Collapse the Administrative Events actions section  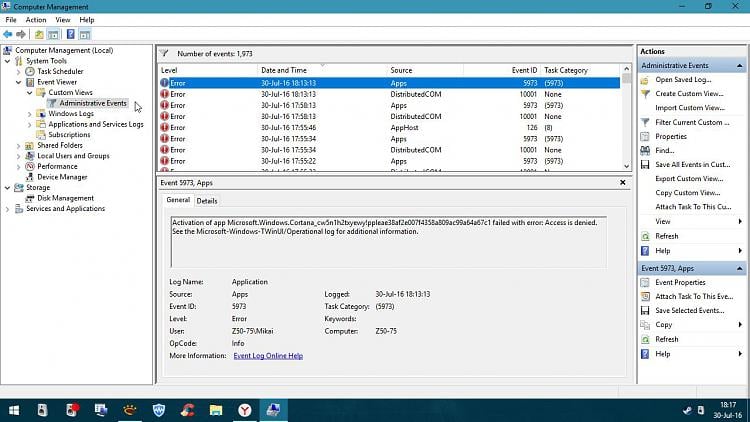(x=739, y=66)
